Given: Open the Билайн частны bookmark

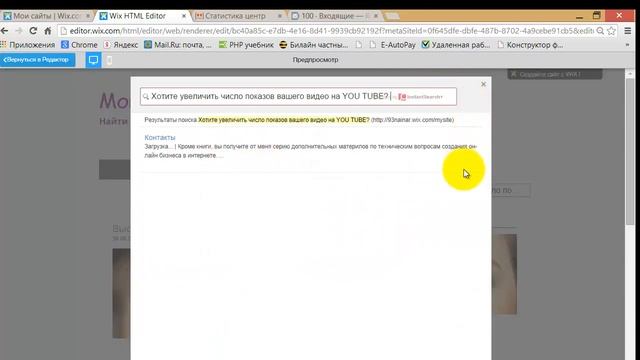Looking at the screenshot, I should point(313,45).
